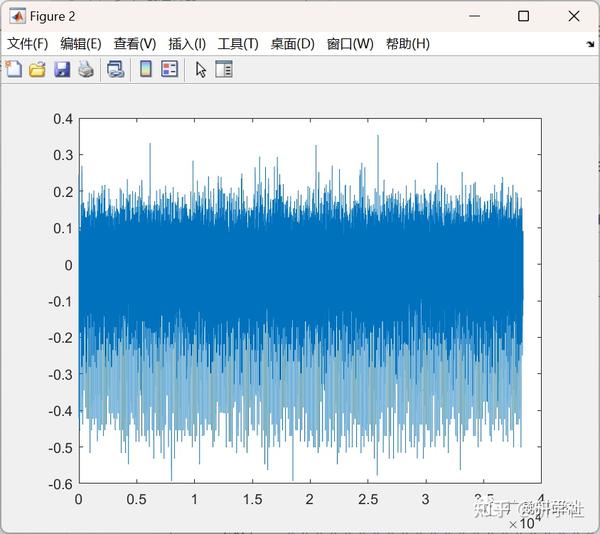
Task: Toggle the Edit Plot arrow tool
Action: [201, 70]
